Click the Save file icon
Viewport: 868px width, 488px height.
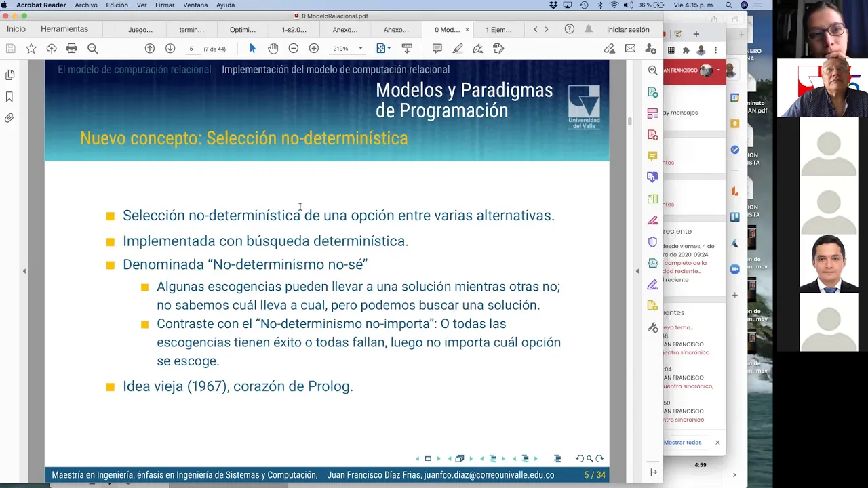click(x=10, y=48)
